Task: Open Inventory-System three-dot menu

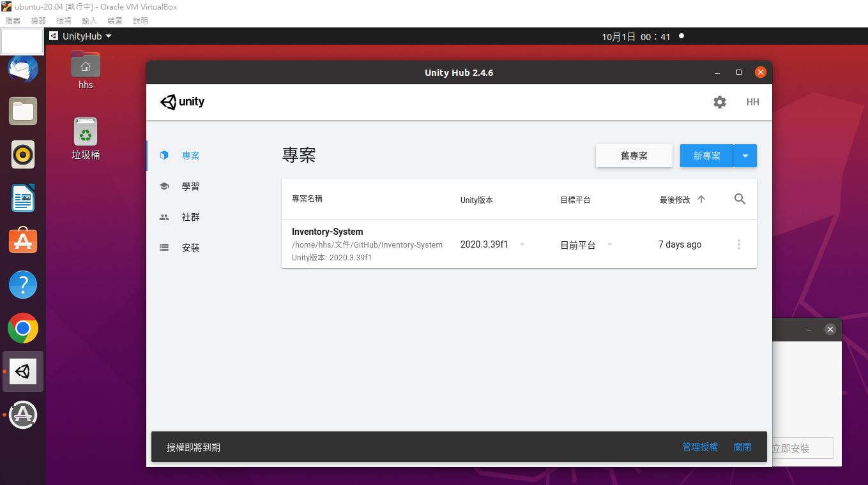Action: (x=739, y=244)
